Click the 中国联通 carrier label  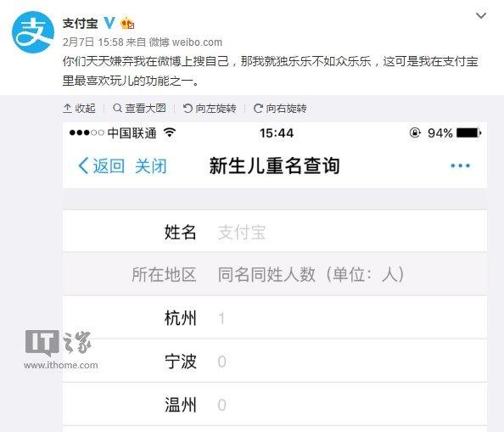pyautogui.click(x=132, y=132)
